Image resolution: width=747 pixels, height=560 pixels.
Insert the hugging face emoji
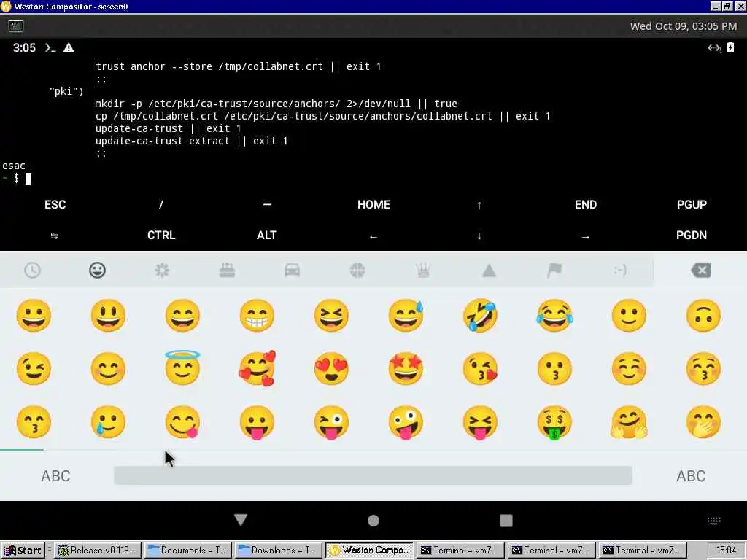tap(629, 422)
